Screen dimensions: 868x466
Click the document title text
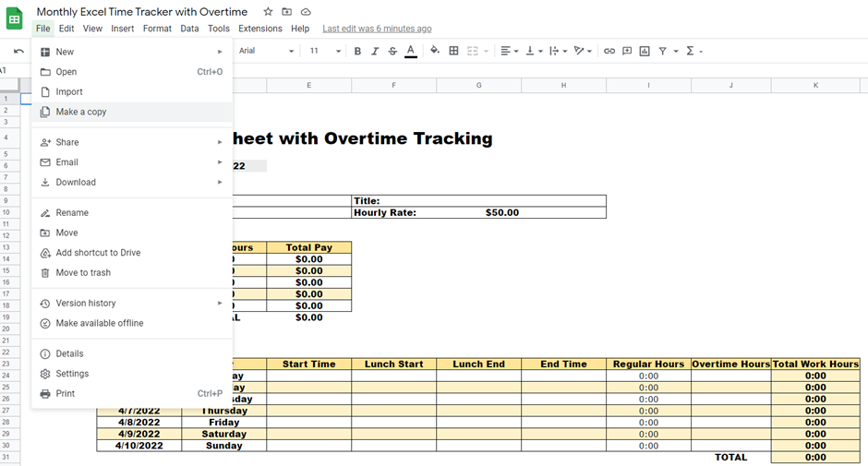(x=141, y=12)
